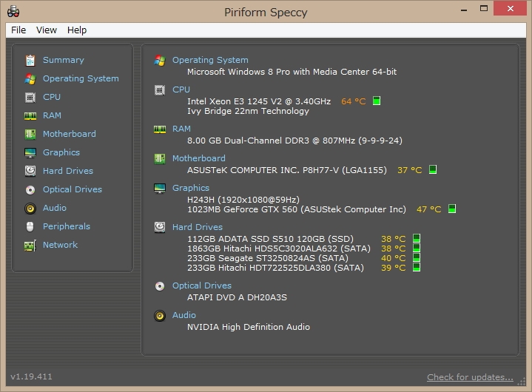Click the Speccy app icon in title bar

(x=13, y=12)
